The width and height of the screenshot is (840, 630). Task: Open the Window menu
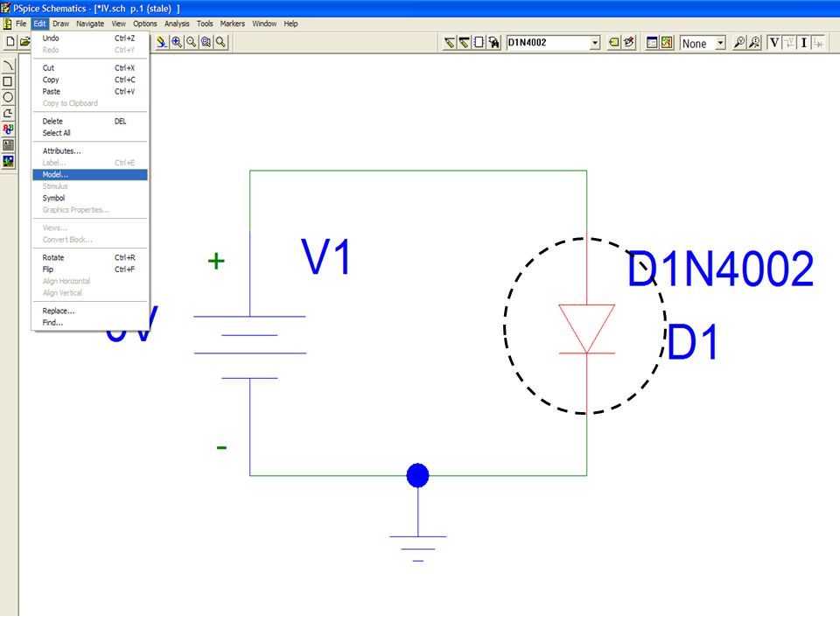264,24
